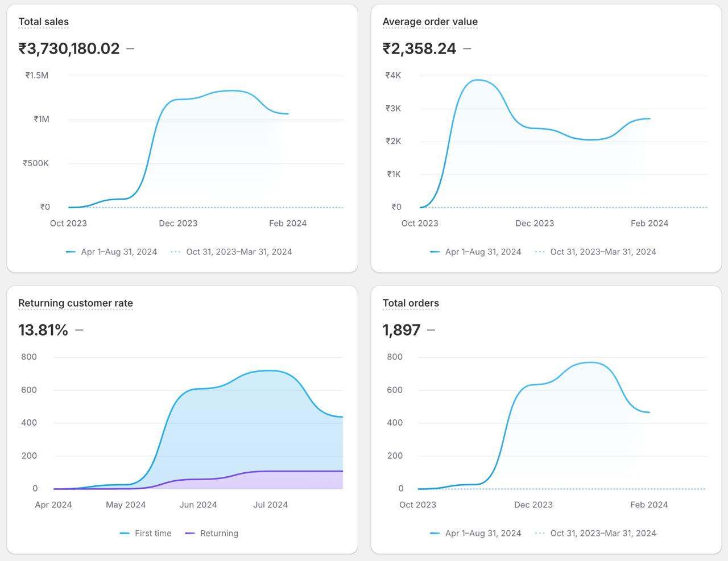Viewport: 728px width, 561px height.
Task: Click the ₹3,730,180.02 total sales figure
Action: pos(69,49)
